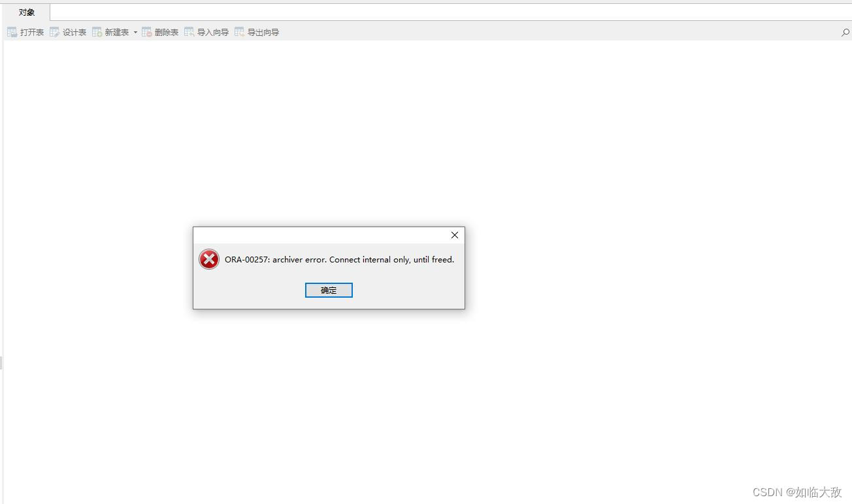Screen dimensions: 852x504
Task: Confirm the error with 确定 button
Action: 329,290
